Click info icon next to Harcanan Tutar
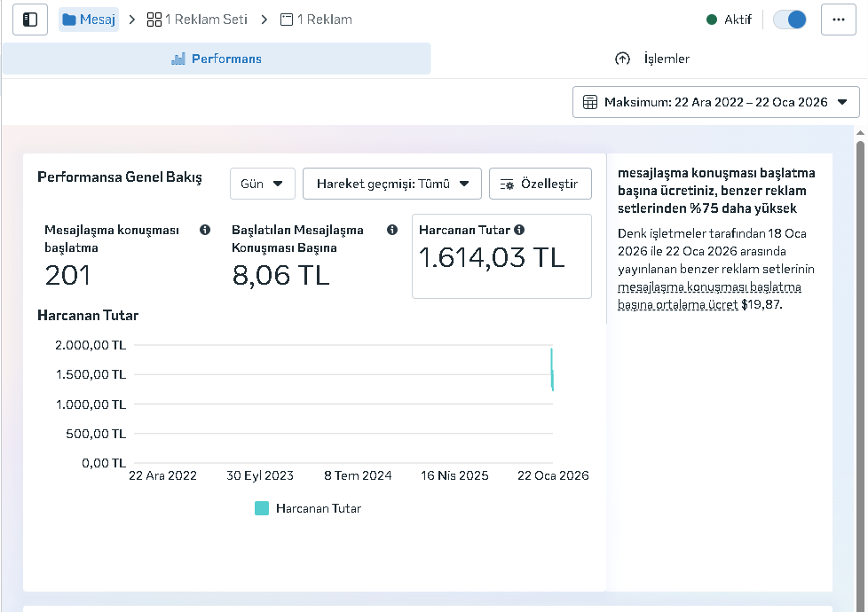This screenshot has width=868, height=612. tap(519, 230)
